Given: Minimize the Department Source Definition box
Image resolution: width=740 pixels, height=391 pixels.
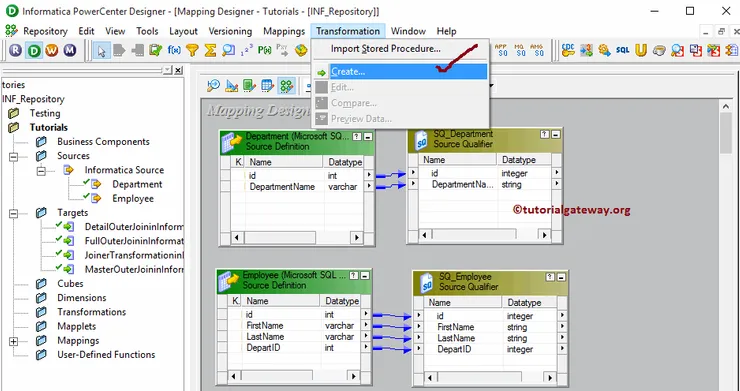Looking at the screenshot, I should click(x=368, y=136).
